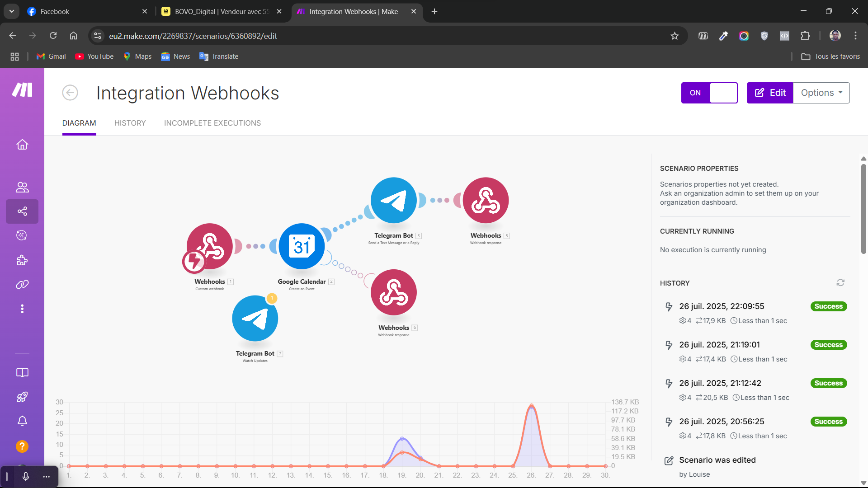This screenshot has width=868, height=488.
Task: Open the 22:09:55 execution history entry
Action: [x=722, y=306]
